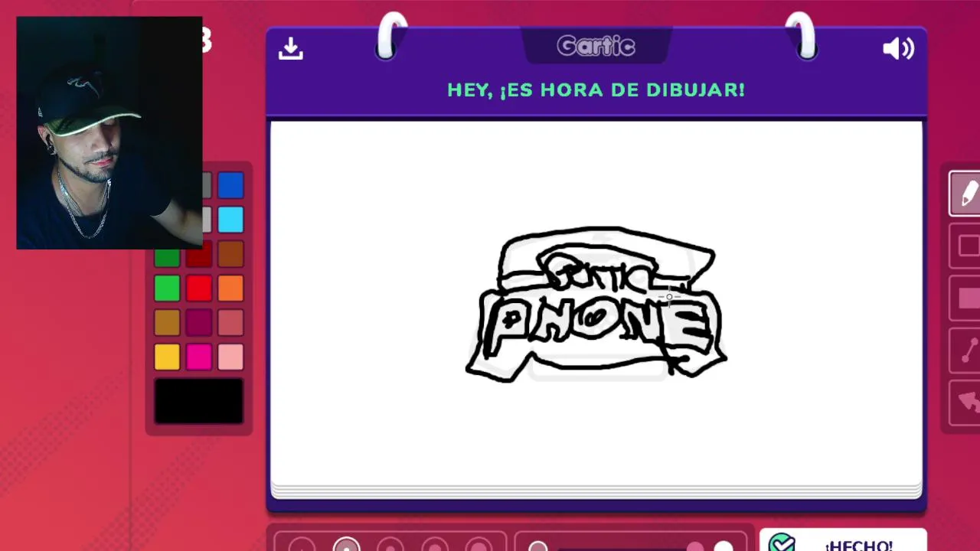The image size is (980, 551).
Task: Click the undo arrow tool
Action: pos(966,403)
